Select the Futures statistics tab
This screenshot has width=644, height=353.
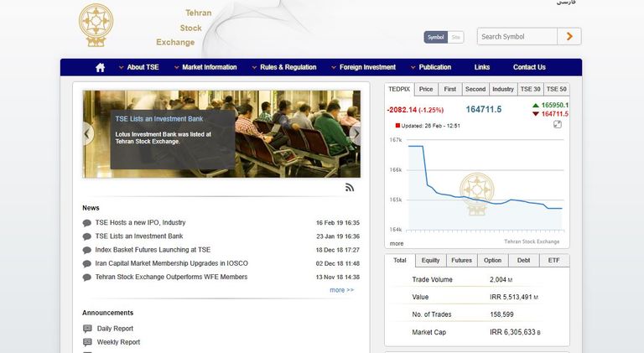pos(462,260)
